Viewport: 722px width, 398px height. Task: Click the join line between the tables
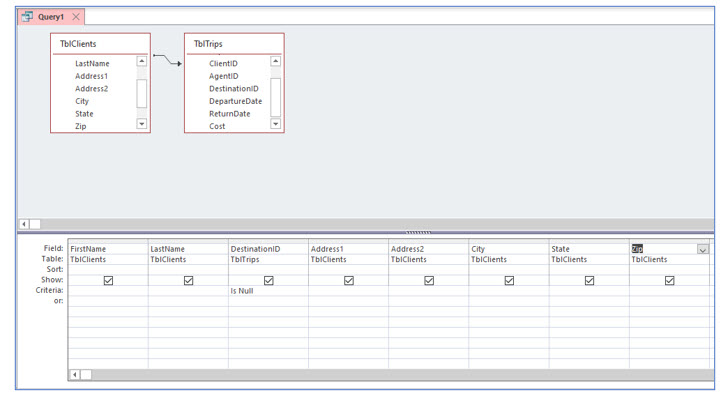click(x=167, y=59)
